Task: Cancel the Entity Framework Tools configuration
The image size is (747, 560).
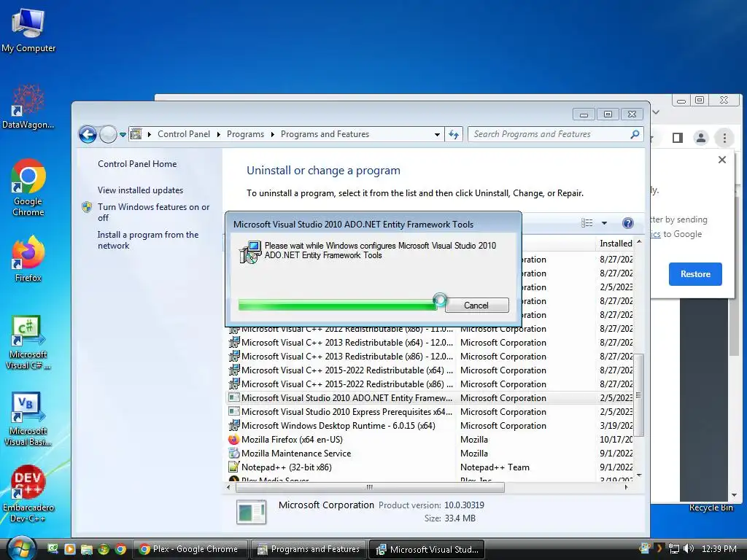Action: point(476,306)
